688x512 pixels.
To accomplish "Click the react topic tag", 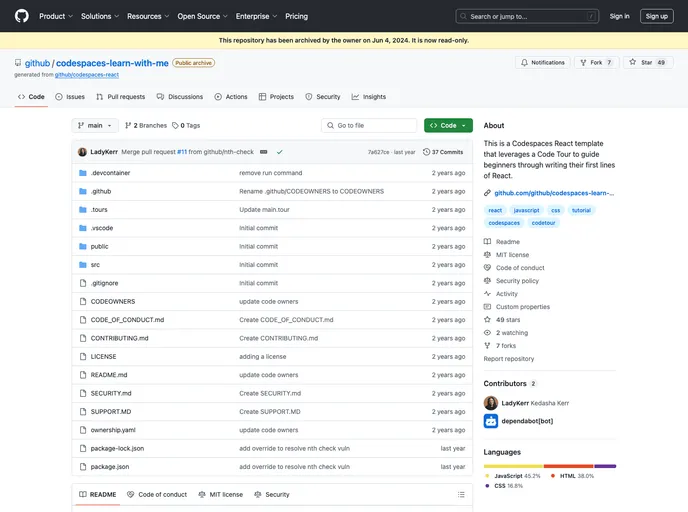I will click(x=495, y=210).
